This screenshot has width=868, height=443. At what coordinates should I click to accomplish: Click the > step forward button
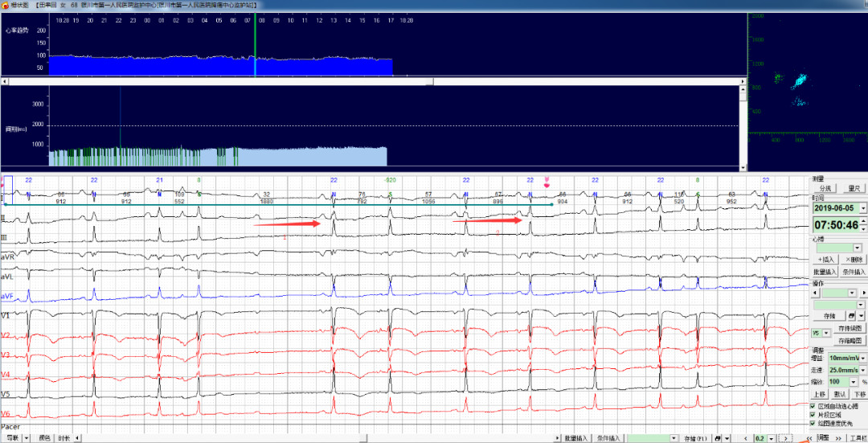(785, 438)
